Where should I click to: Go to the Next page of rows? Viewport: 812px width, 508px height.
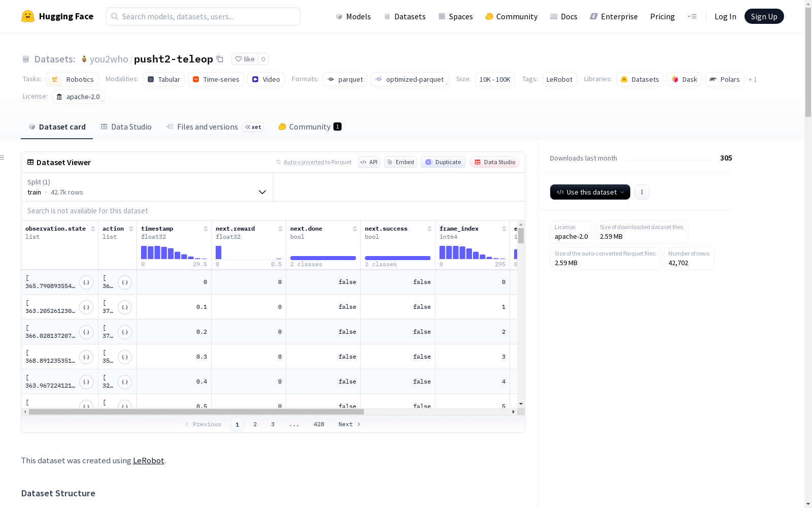click(350, 424)
